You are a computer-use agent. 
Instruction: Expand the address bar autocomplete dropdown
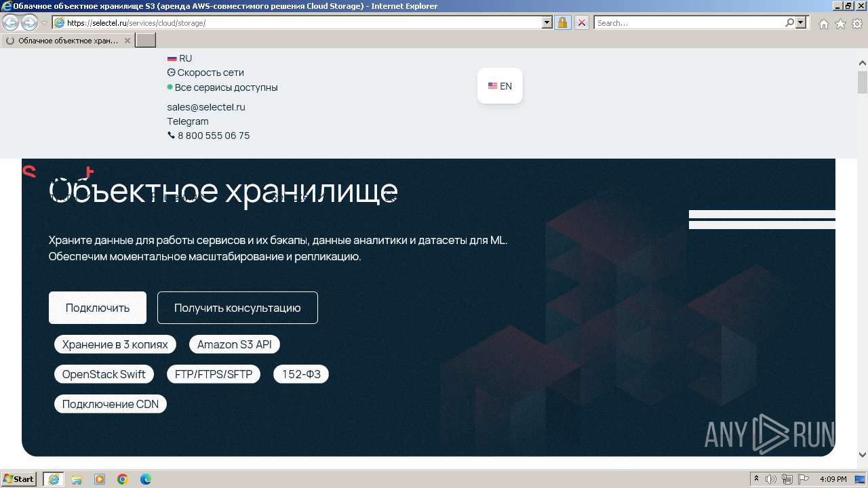click(547, 22)
